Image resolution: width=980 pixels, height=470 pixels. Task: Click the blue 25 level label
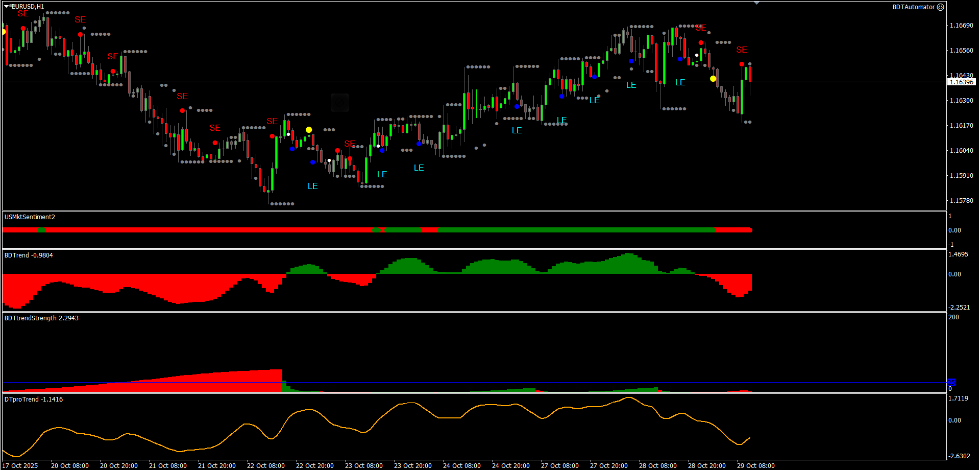(951, 382)
